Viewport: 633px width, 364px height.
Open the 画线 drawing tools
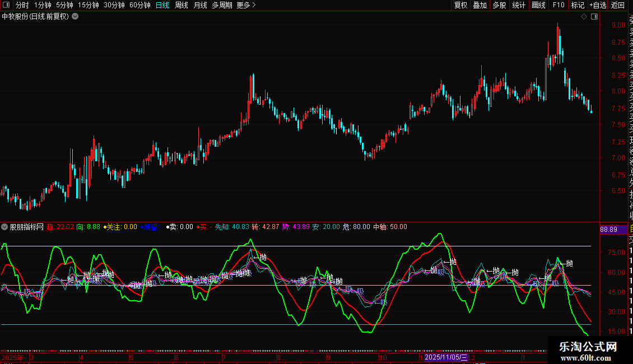click(538, 5)
